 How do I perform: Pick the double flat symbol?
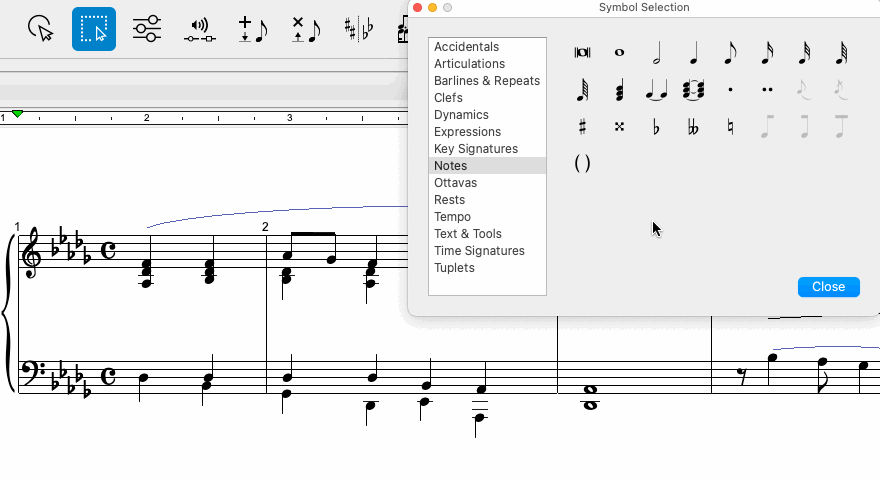pos(693,127)
